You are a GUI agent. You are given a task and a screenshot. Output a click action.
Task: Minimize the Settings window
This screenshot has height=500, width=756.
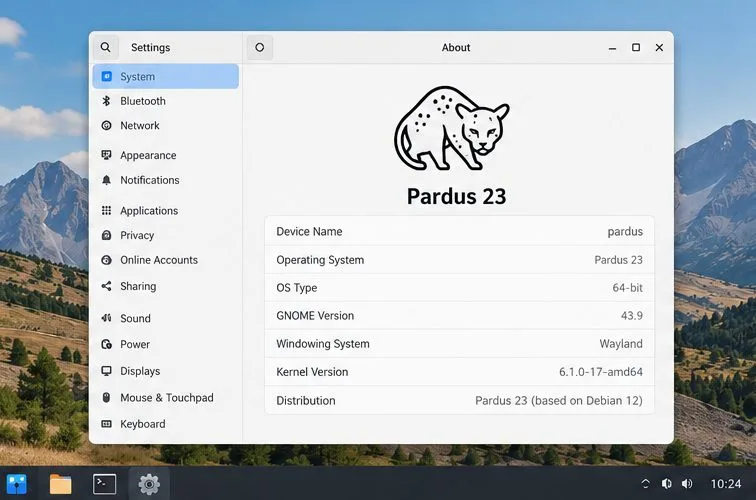pyautogui.click(x=612, y=48)
